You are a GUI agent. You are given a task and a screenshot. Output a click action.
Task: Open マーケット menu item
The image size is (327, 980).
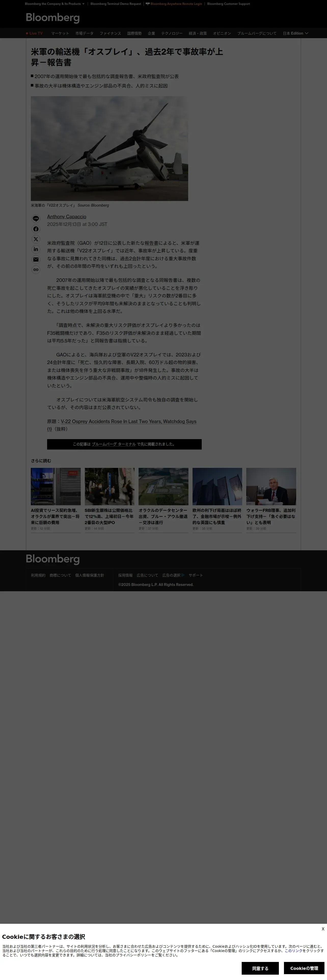(60, 34)
